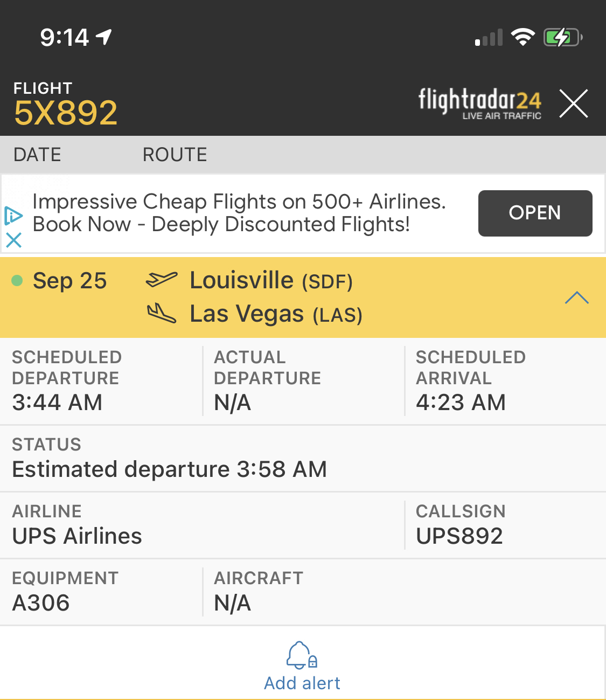Image resolution: width=606 pixels, height=700 pixels.
Task: Tap the Wi-Fi status icon
Action: coord(522,38)
